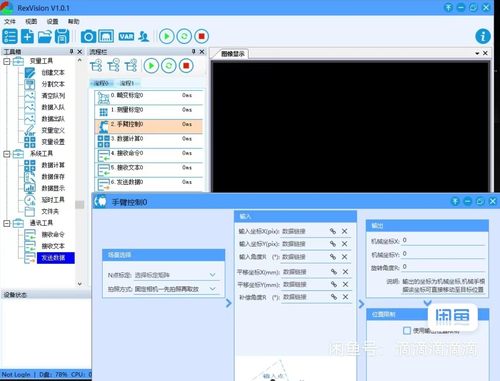Screen dimensions: 500x381
Task: Clear the 补偿角度R data link
Action: (x=345, y=297)
